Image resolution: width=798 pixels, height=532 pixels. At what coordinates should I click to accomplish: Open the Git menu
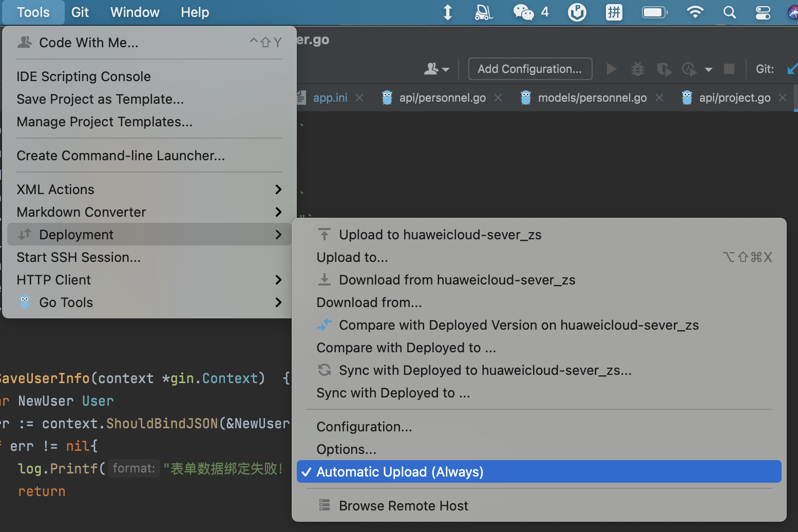[x=80, y=12]
